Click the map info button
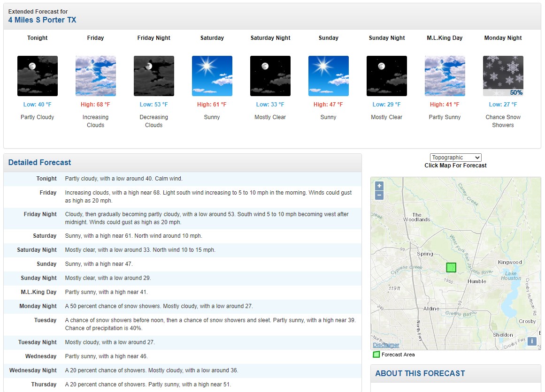 coord(532,341)
